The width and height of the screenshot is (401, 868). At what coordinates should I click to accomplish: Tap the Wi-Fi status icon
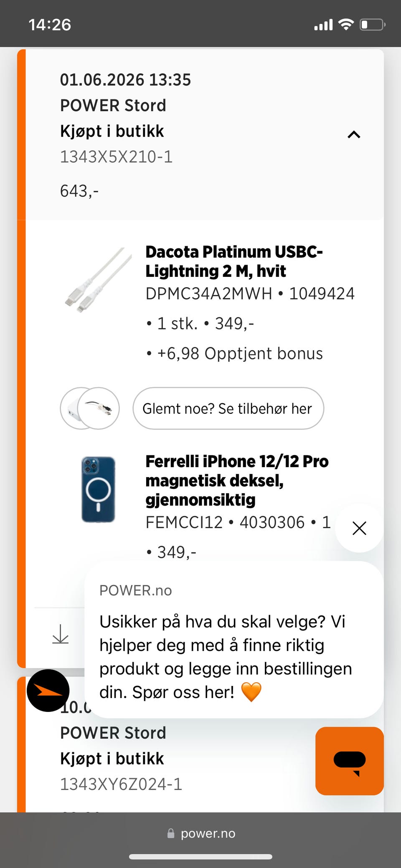[x=346, y=25]
